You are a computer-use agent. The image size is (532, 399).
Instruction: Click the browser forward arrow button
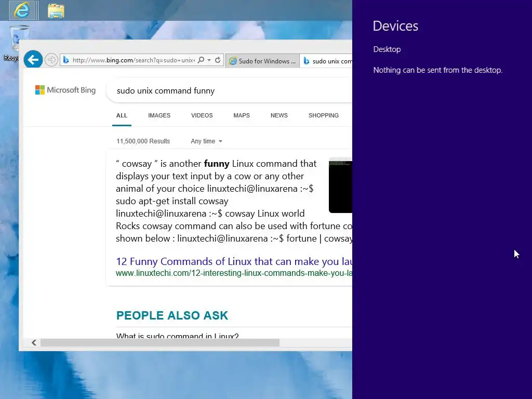click(x=51, y=60)
